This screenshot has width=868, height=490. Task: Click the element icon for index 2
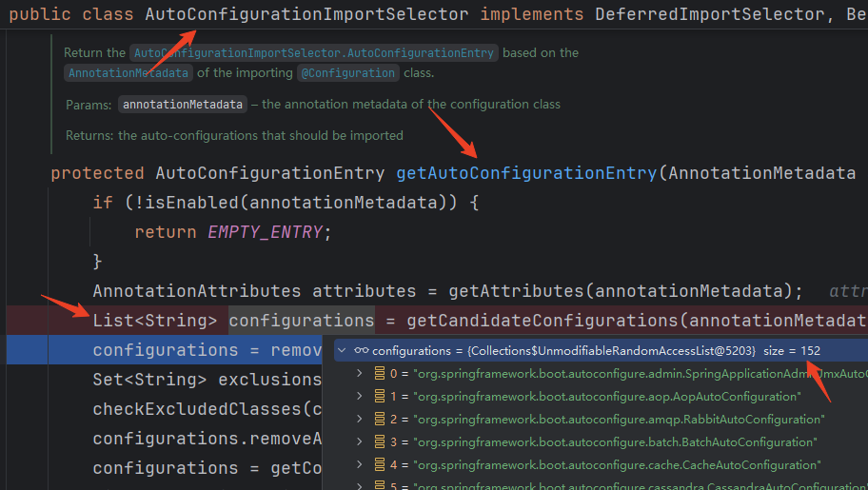tap(379, 420)
